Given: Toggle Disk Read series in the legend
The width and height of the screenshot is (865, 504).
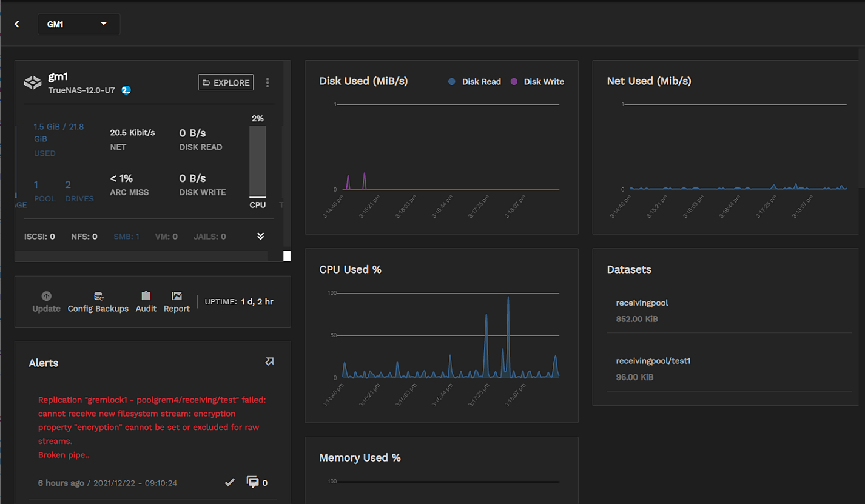Looking at the screenshot, I should coord(475,82).
